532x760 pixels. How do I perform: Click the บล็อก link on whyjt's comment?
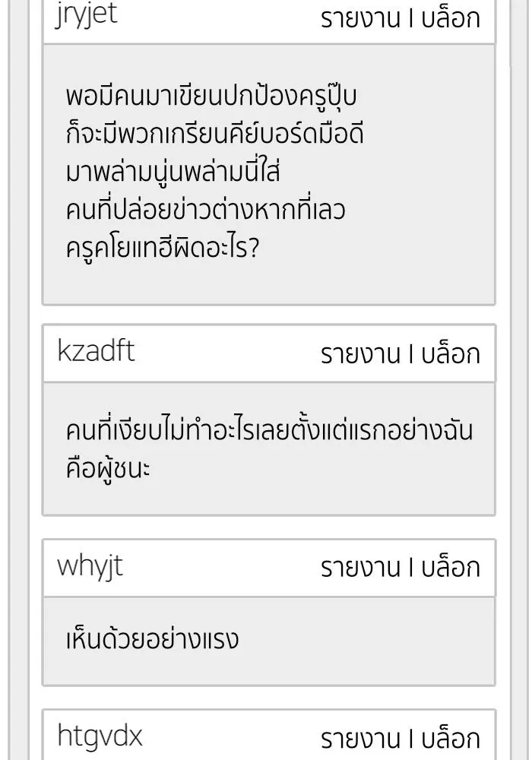(x=453, y=566)
